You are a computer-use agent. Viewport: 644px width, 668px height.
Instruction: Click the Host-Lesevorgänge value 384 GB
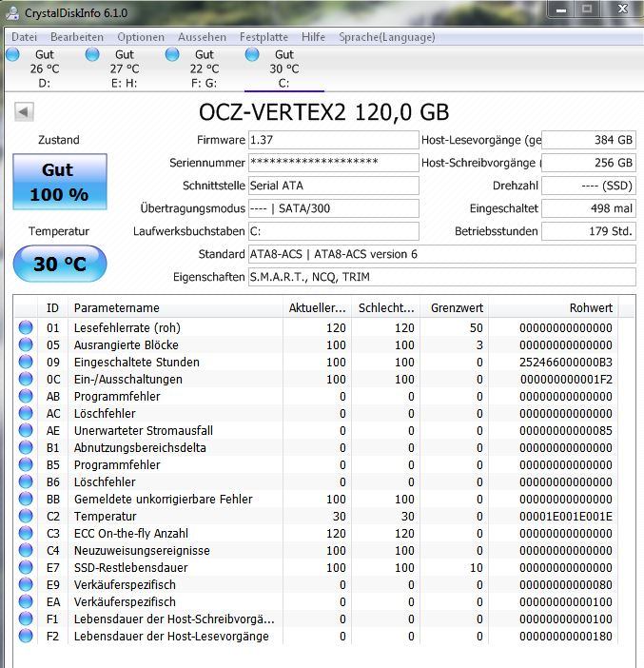(x=589, y=140)
